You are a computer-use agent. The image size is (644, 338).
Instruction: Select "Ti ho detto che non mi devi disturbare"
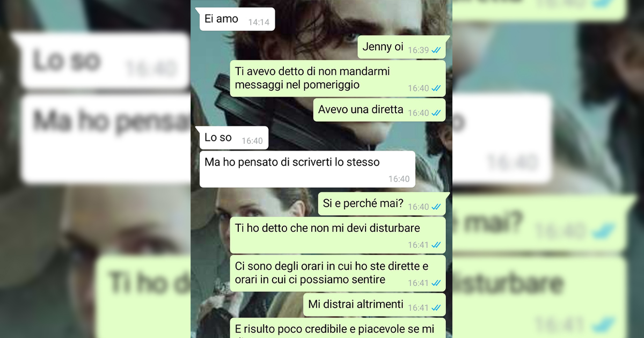338,235
